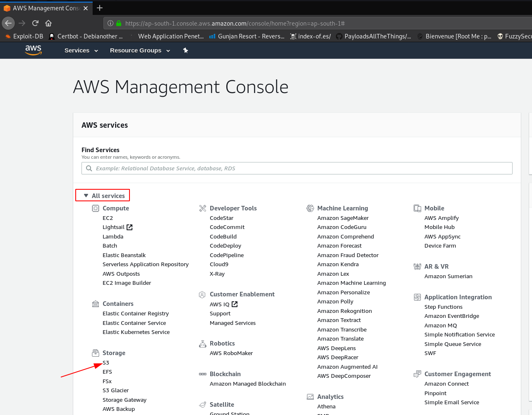532x415 pixels.
Task: Open the Elastic Container Registry link
Action: click(x=136, y=314)
